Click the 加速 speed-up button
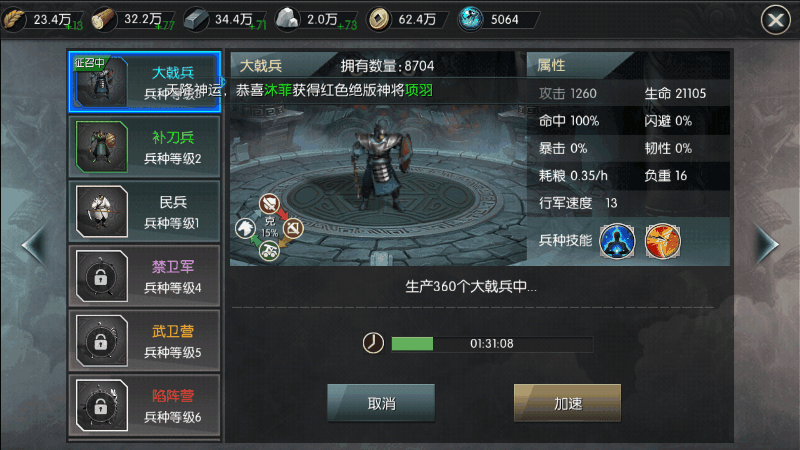 click(567, 403)
